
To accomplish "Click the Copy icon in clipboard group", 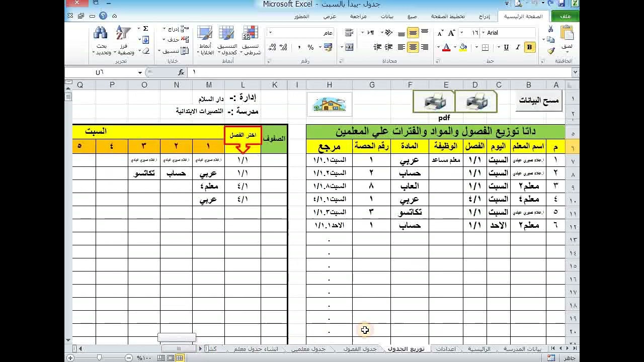I will point(551,40).
